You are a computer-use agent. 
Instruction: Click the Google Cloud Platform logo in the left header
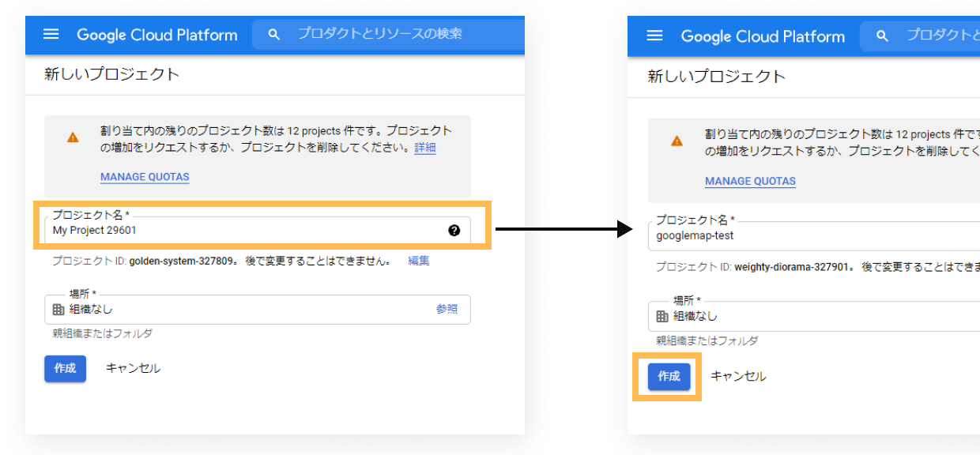pos(156,35)
